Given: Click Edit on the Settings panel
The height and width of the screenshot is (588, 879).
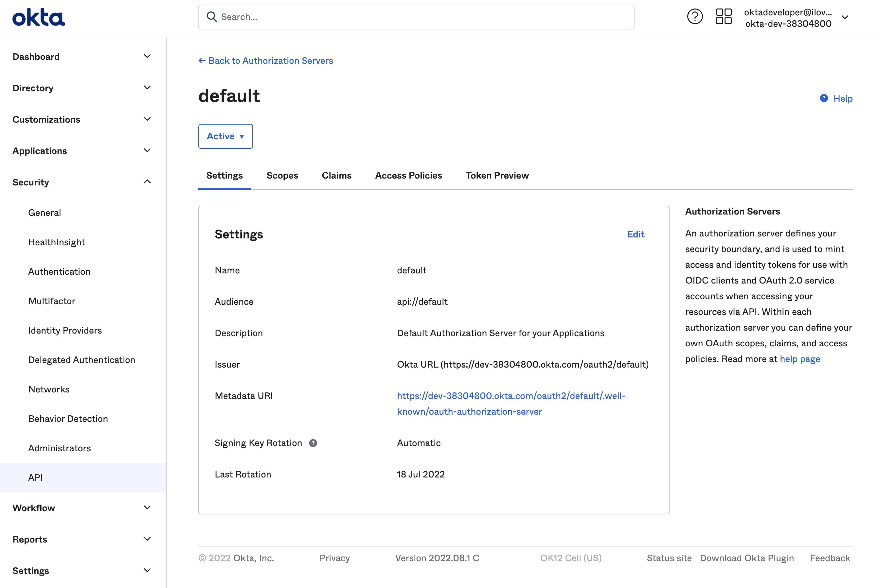Looking at the screenshot, I should (636, 234).
